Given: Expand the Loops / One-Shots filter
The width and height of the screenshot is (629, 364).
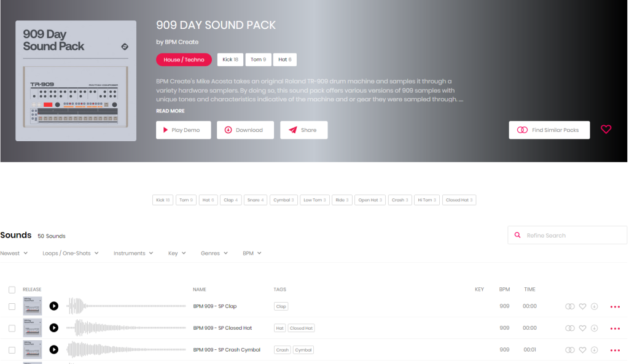Looking at the screenshot, I should pos(71,253).
